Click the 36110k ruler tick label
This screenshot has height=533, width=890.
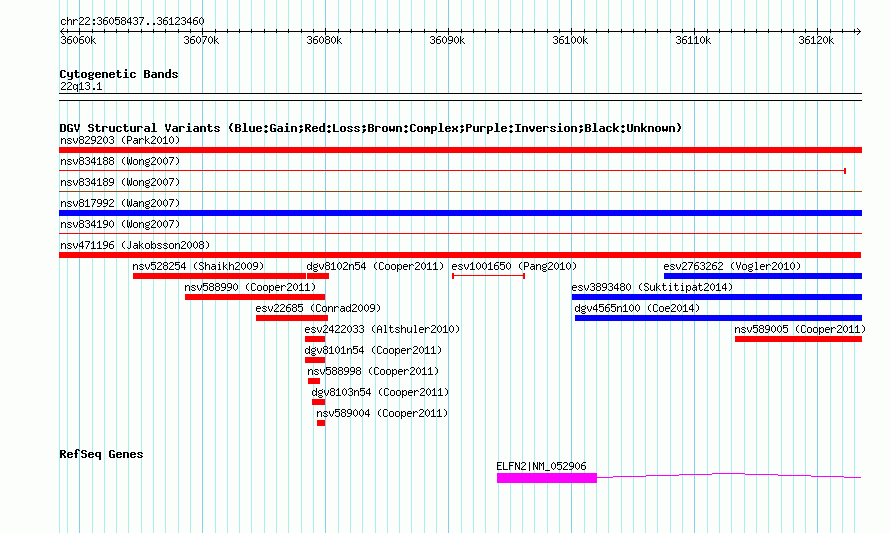point(693,40)
